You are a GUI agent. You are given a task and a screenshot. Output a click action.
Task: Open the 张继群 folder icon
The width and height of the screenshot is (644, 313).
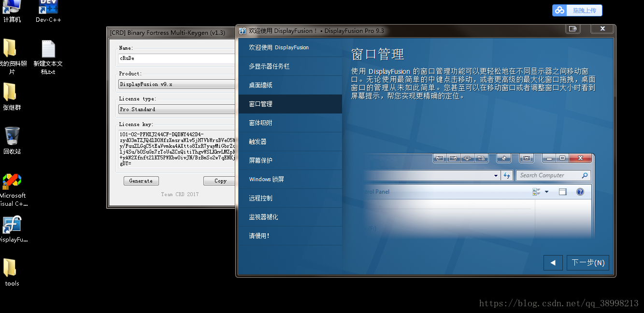tap(12, 96)
